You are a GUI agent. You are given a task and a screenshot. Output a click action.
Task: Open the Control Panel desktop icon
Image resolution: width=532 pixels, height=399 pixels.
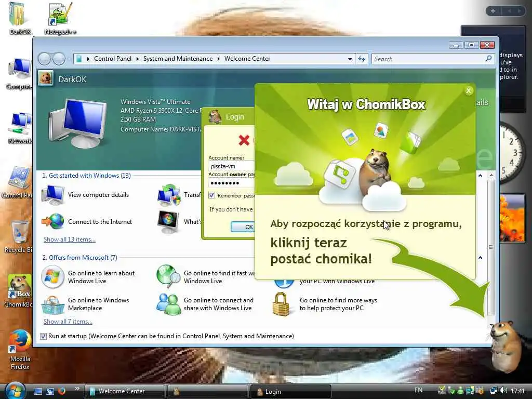pyautogui.click(x=18, y=182)
